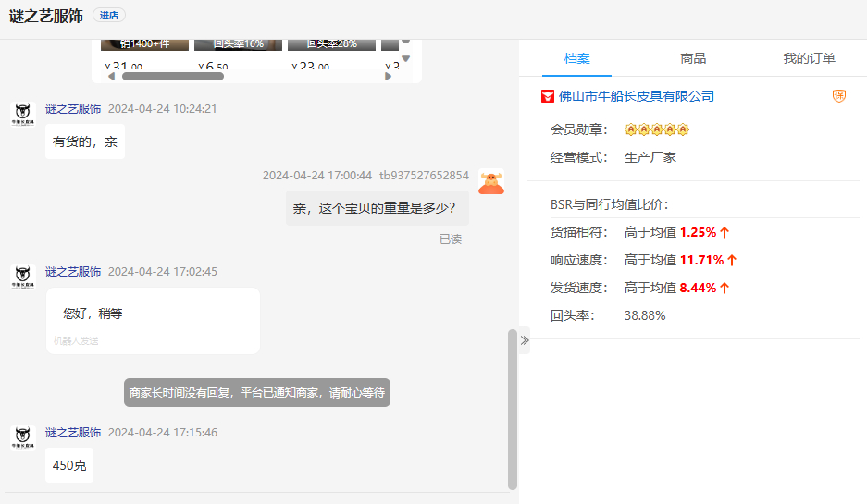Click the orange guarantee shield icon
The image size is (867, 504).
click(x=839, y=96)
